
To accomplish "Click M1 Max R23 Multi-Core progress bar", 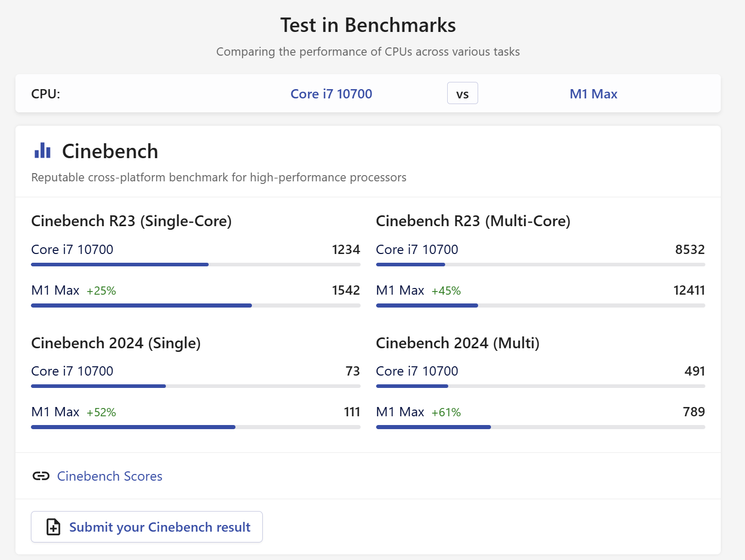I will (540, 306).
